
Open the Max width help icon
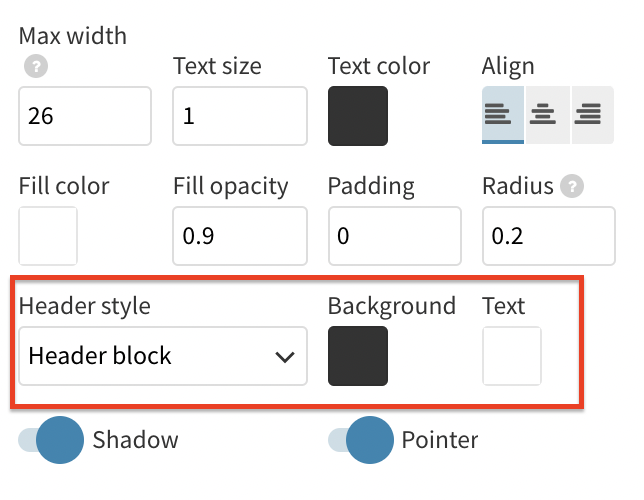36,66
